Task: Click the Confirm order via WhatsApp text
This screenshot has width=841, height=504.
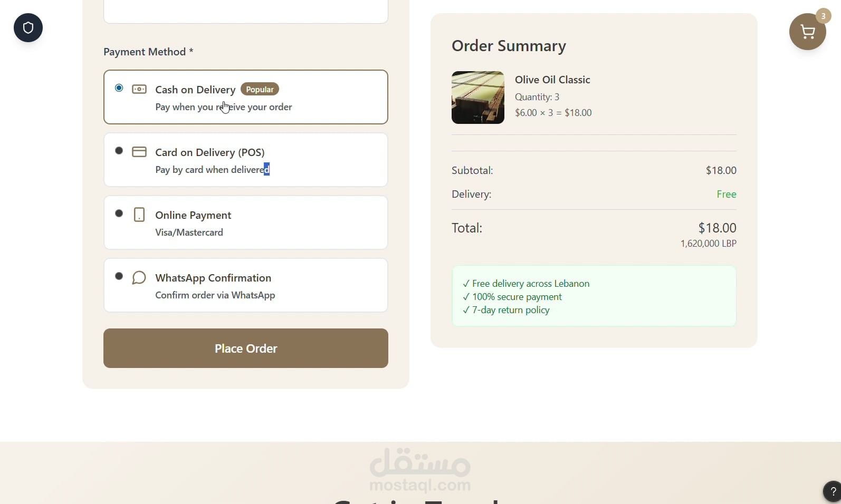Action: coord(215,295)
